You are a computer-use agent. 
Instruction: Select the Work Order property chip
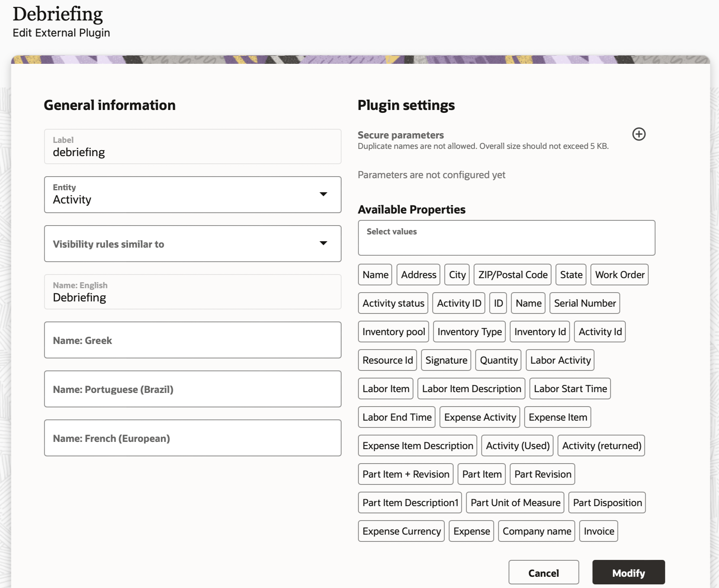[619, 275]
